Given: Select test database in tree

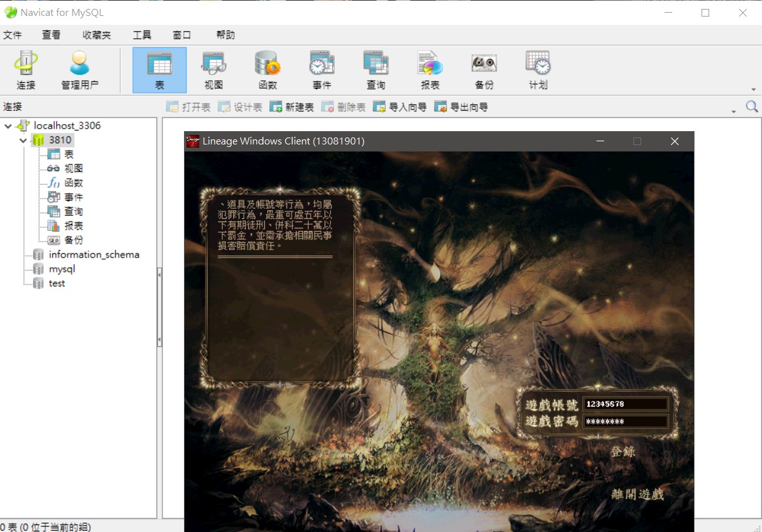Looking at the screenshot, I should point(57,283).
